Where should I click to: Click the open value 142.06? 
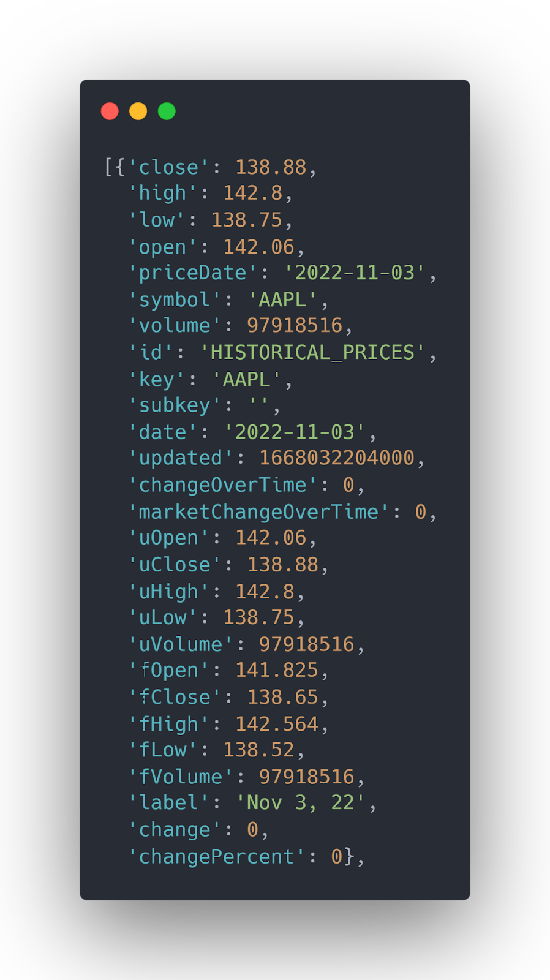(x=258, y=247)
